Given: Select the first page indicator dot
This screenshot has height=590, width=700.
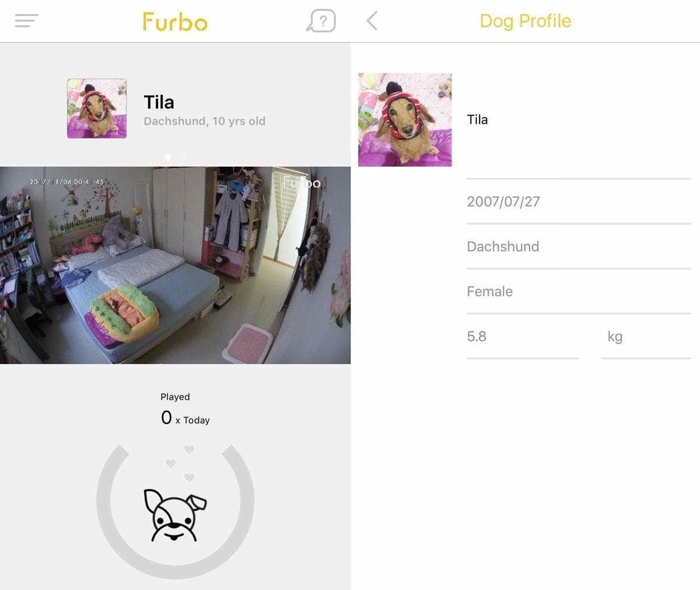Looking at the screenshot, I should [x=168, y=157].
